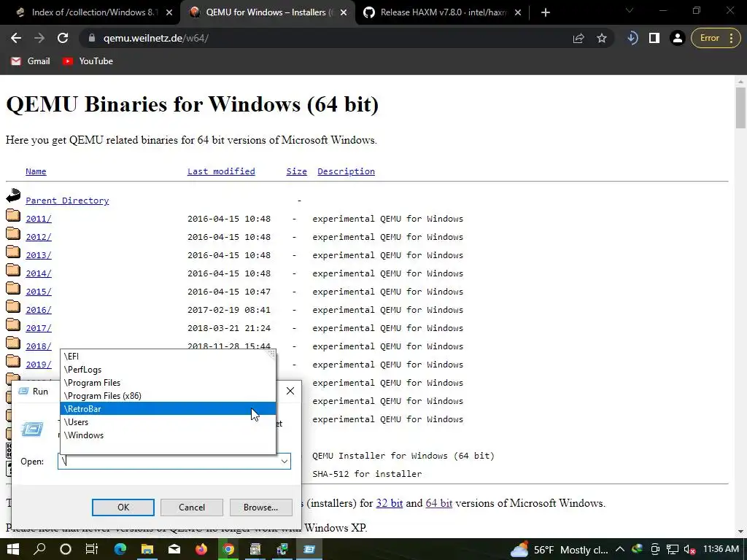Click the site lock icon in address bar
747x560 pixels.
pos(91,38)
